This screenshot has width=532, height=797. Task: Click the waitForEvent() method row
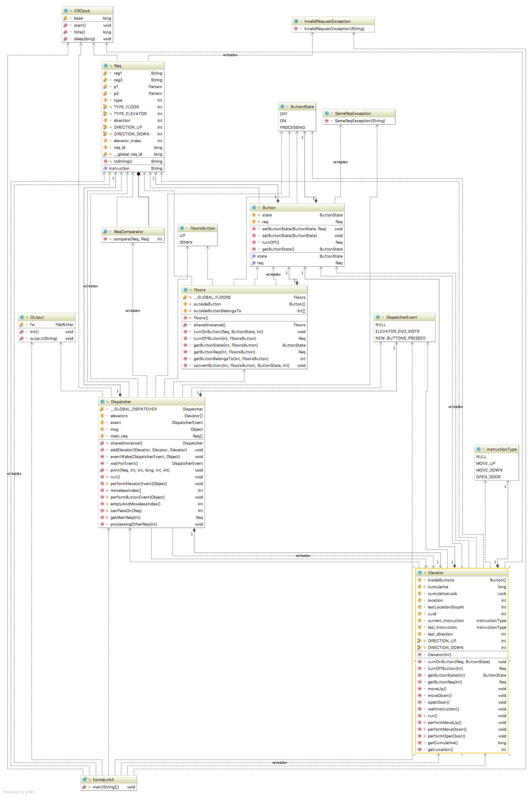[x=152, y=464]
